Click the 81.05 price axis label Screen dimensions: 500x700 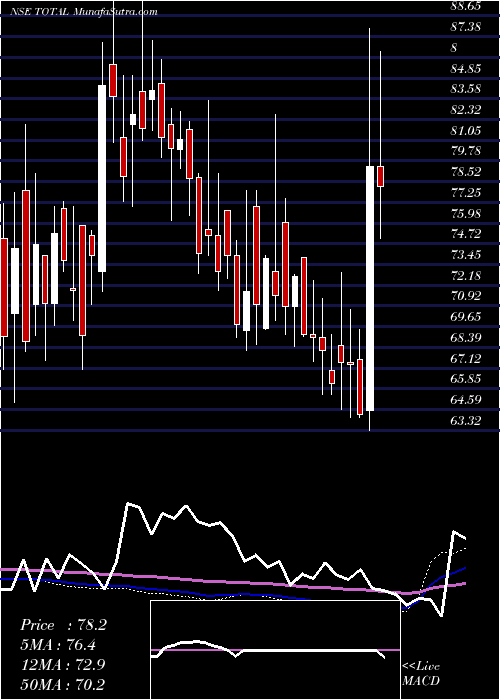click(x=466, y=130)
